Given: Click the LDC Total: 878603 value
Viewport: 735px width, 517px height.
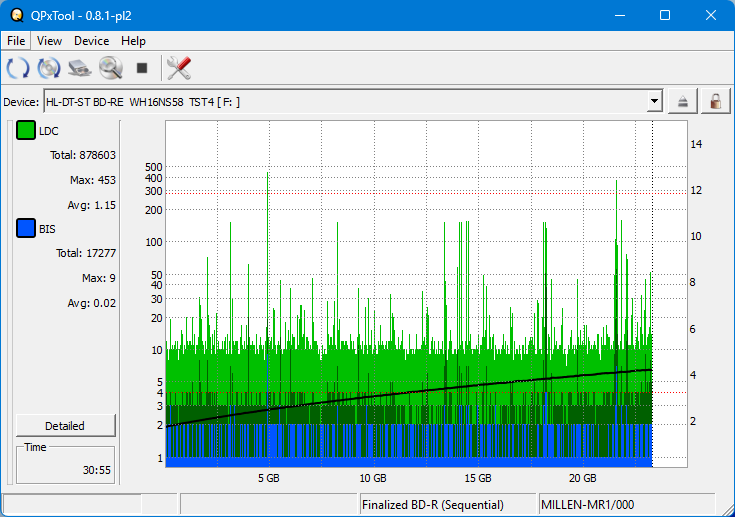Looking at the screenshot, I should click(83, 155).
